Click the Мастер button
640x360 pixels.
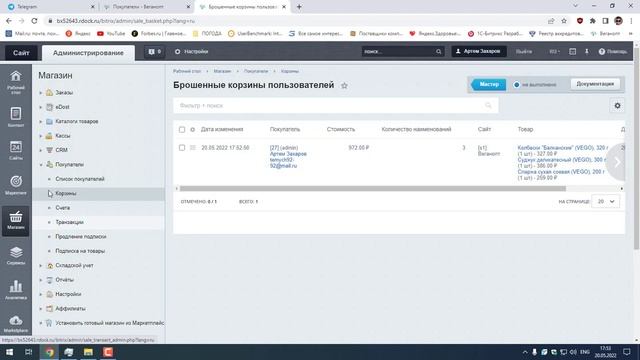click(x=489, y=84)
